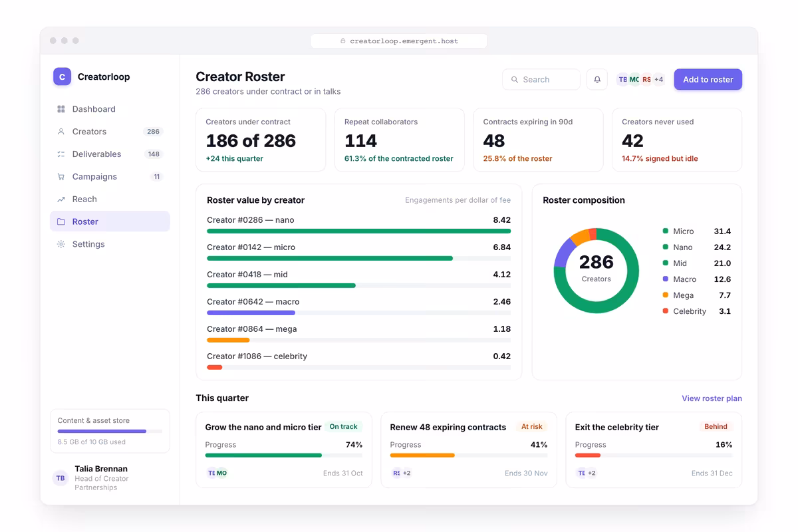The image size is (798, 532).
Task: Click the 74% progress bar
Action: 284,456
